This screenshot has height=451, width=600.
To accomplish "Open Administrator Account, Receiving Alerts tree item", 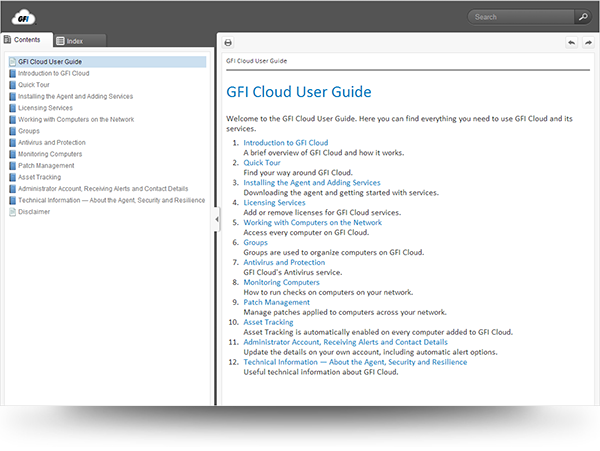I will pyautogui.click(x=103, y=189).
